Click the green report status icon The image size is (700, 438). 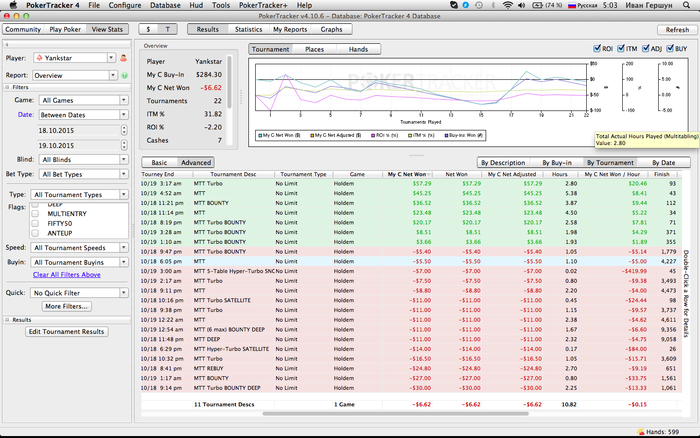tap(125, 75)
